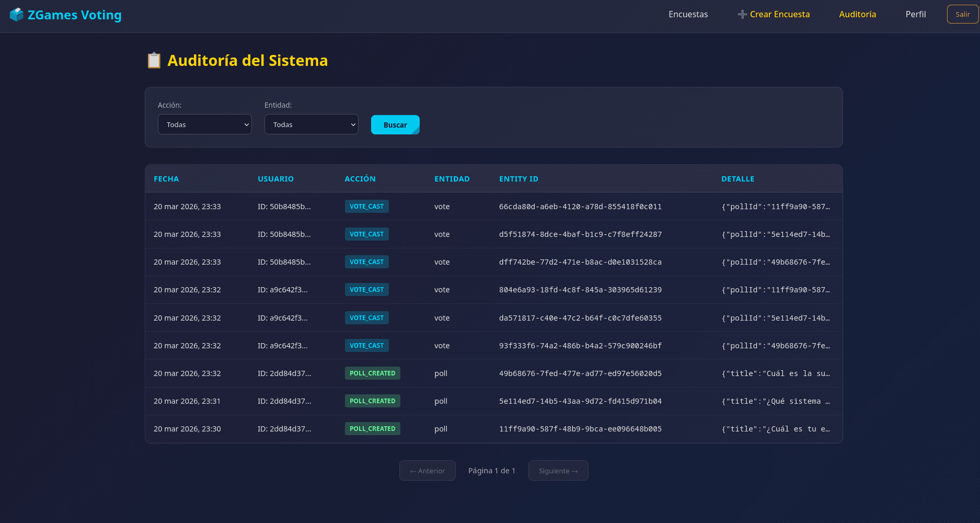Click the Salir logout button
Viewport: 980px width, 523px height.
point(963,15)
